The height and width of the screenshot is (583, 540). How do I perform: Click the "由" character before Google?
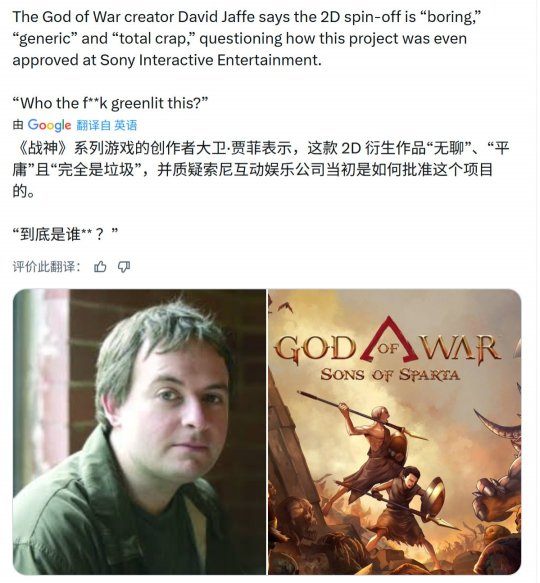click(18, 125)
